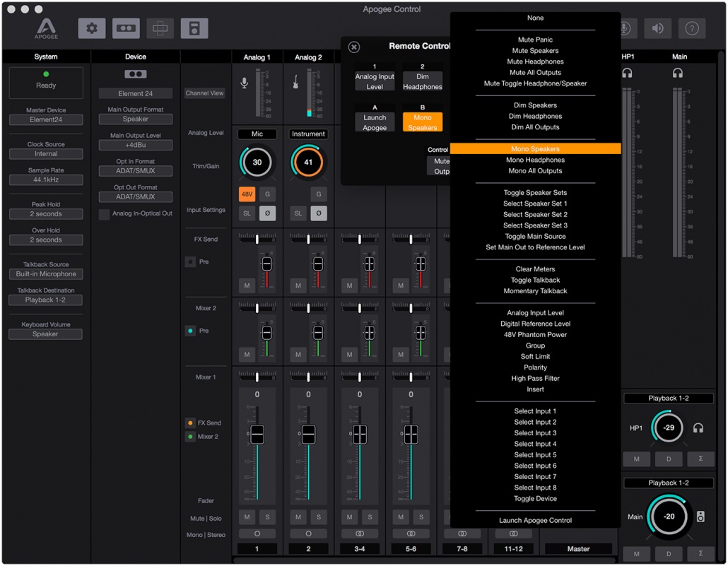Click the Channel View button
728x566 pixels.
click(205, 93)
